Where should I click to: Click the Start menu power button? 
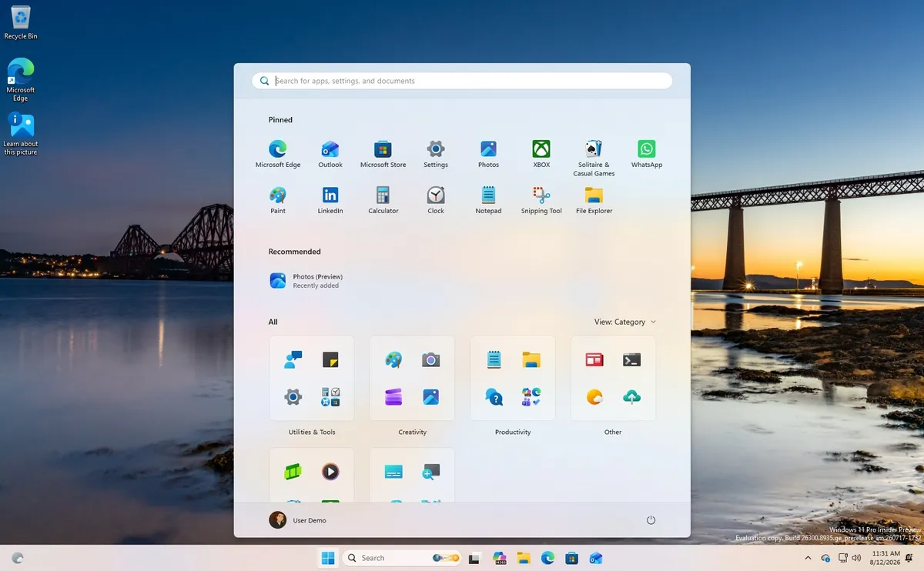(651, 520)
